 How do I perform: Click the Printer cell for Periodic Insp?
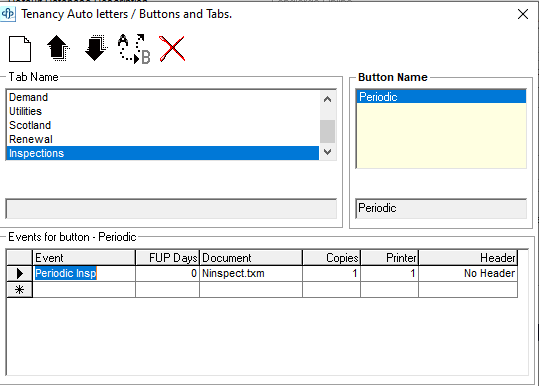point(389,274)
